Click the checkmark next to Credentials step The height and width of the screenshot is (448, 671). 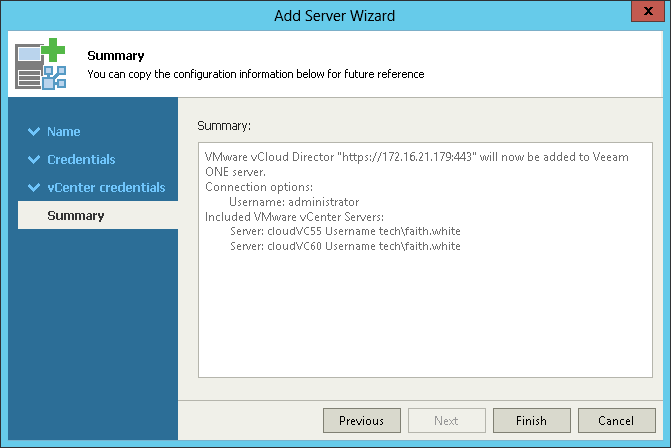point(34,159)
